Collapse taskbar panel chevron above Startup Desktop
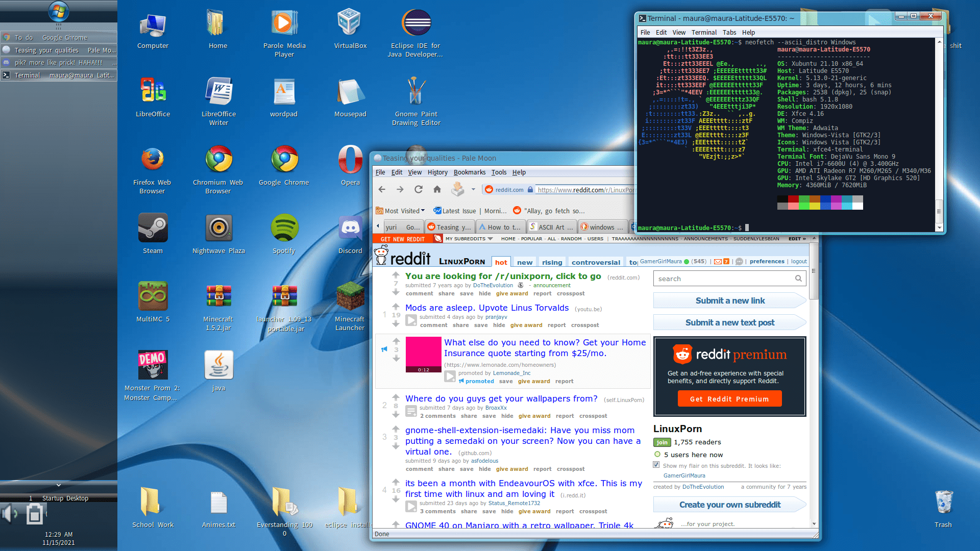The width and height of the screenshot is (980, 551). (58, 485)
